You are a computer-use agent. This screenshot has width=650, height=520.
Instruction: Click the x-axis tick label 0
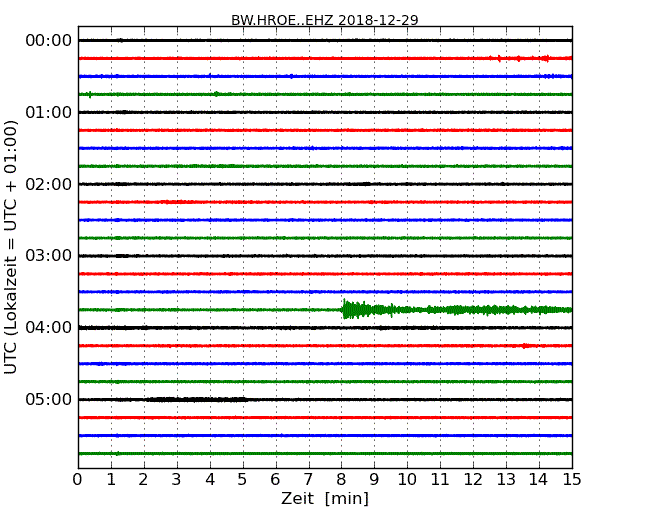[x=78, y=480]
